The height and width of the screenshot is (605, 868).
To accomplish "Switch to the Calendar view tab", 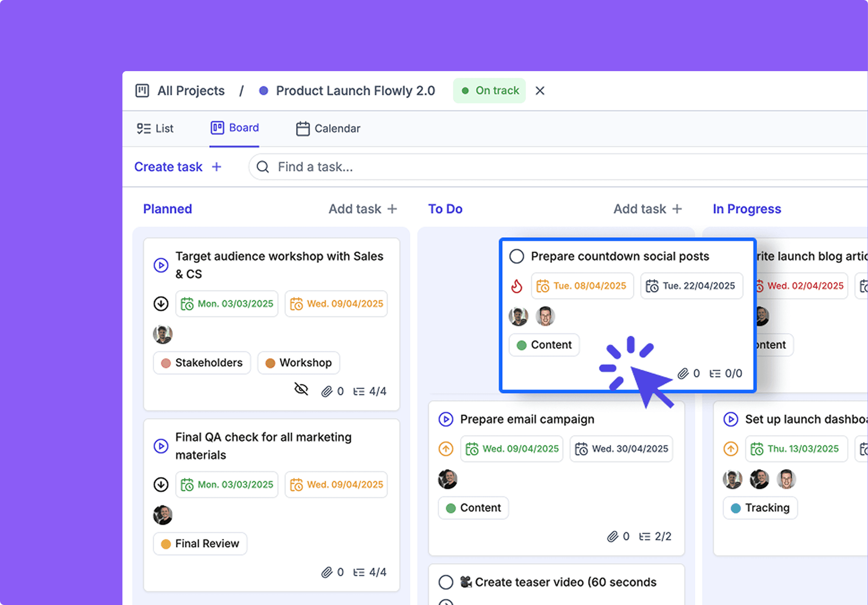I will point(328,128).
